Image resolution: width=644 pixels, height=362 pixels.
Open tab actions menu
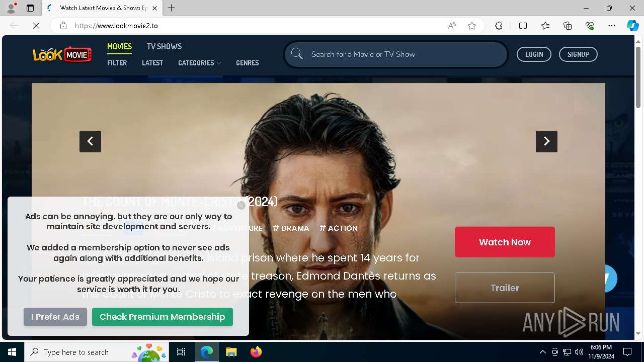click(30, 8)
